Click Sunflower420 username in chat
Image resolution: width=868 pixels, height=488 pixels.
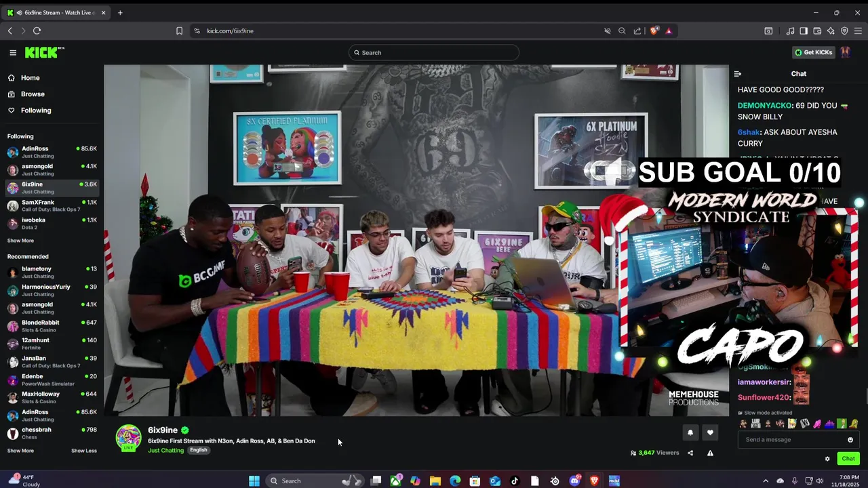tap(764, 397)
